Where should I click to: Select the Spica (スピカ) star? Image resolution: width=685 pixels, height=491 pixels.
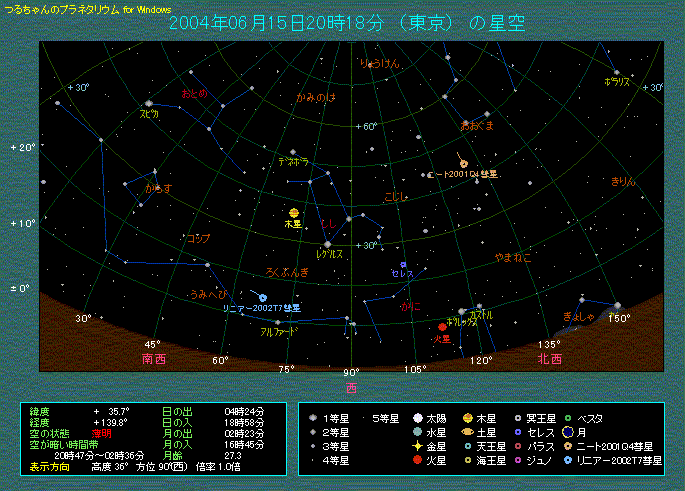click(148, 103)
